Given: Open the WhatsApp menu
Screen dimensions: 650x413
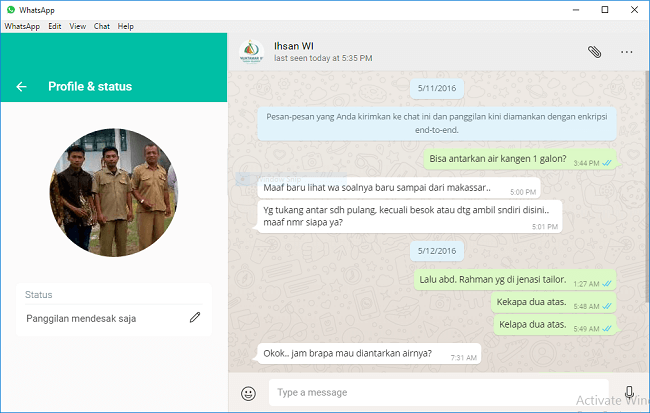Looking at the screenshot, I should [22, 26].
